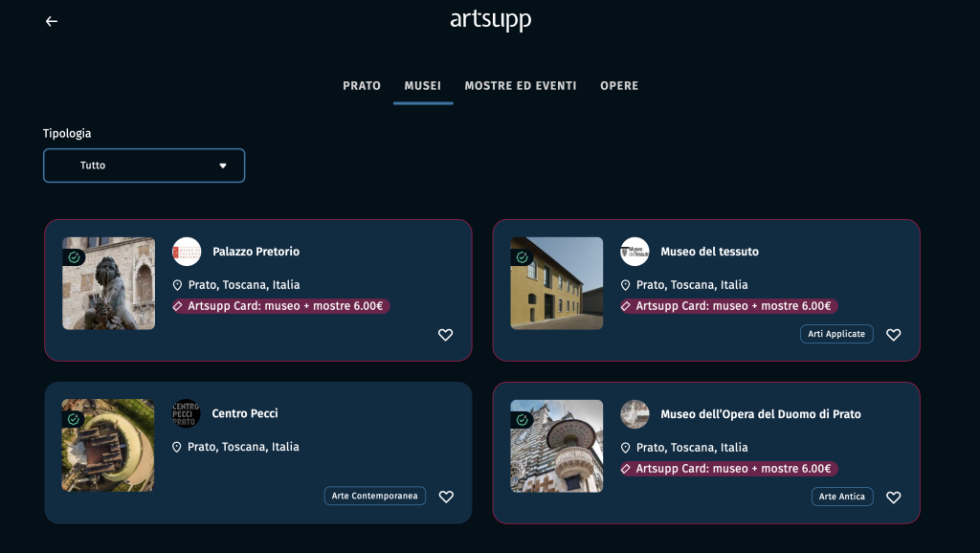Click the verified badge on Museo del tessuto photo
Screen dimensions: 980x553
(x=522, y=257)
